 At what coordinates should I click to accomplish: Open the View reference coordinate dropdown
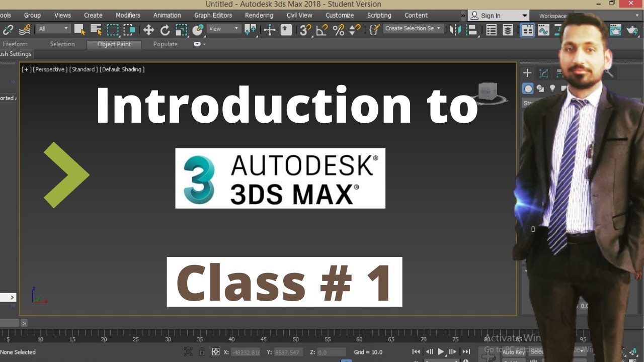224,29
